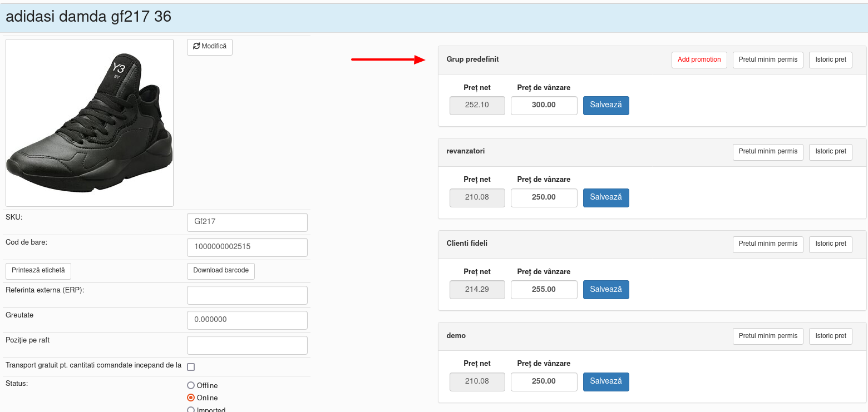This screenshot has width=868, height=412.
Task: Click Add promotion for Grup predefinit
Action: click(699, 60)
